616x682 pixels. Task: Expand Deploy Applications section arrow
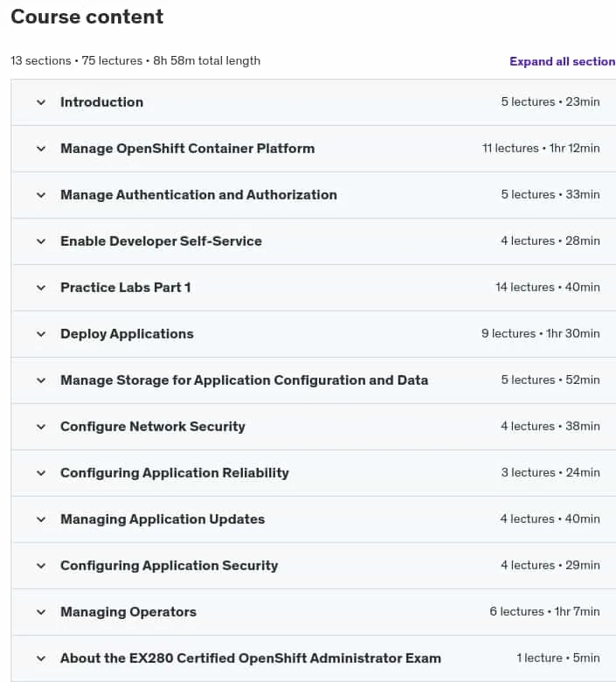tap(41, 334)
